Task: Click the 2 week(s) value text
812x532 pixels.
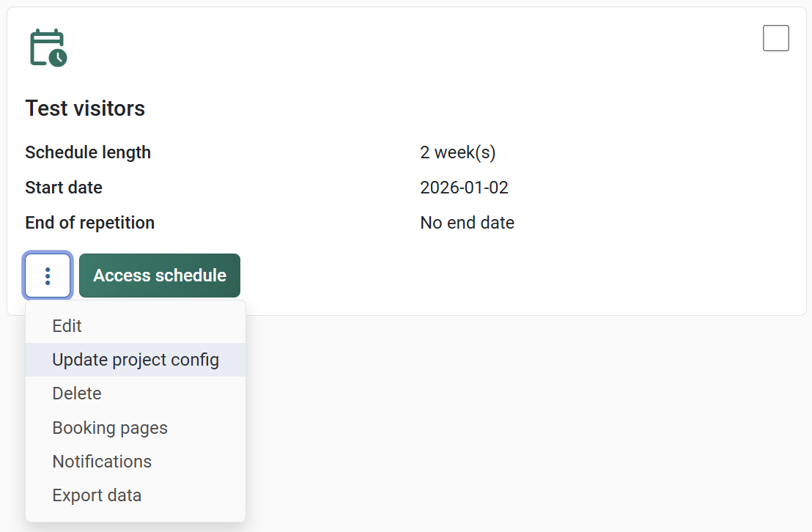Action: click(x=457, y=152)
